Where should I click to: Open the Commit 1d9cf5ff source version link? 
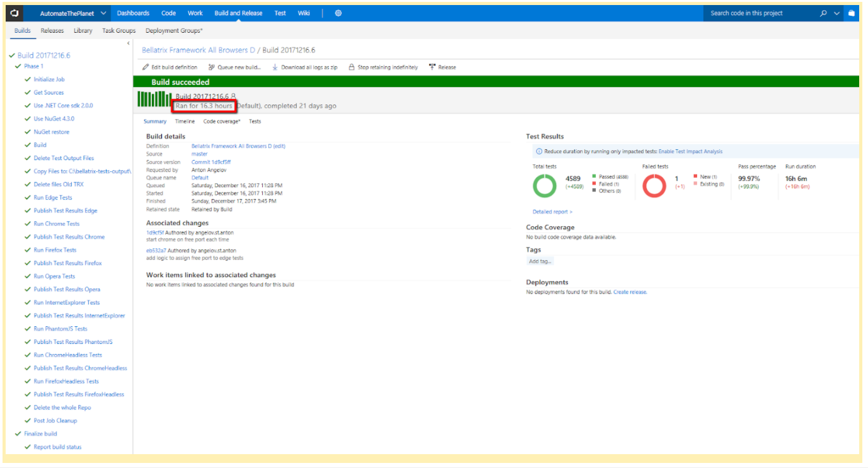point(211,162)
